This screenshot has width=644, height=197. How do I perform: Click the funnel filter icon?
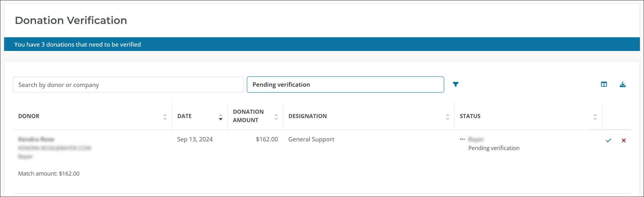455,85
